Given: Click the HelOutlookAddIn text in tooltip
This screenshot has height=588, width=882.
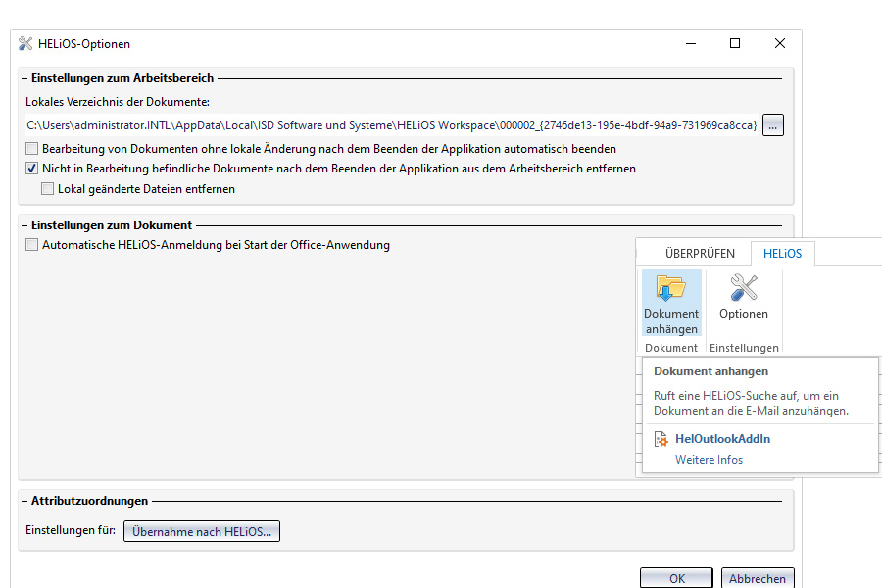Looking at the screenshot, I should click(x=722, y=439).
